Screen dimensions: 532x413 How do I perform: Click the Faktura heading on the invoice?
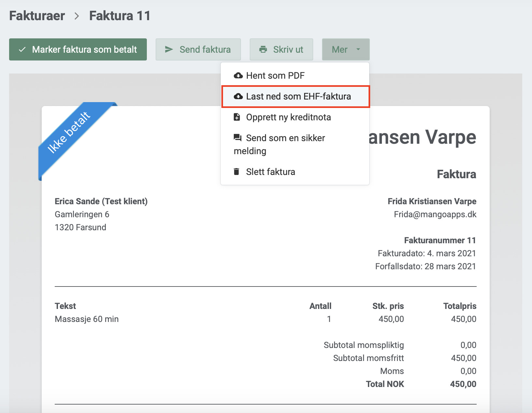pos(456,174)
